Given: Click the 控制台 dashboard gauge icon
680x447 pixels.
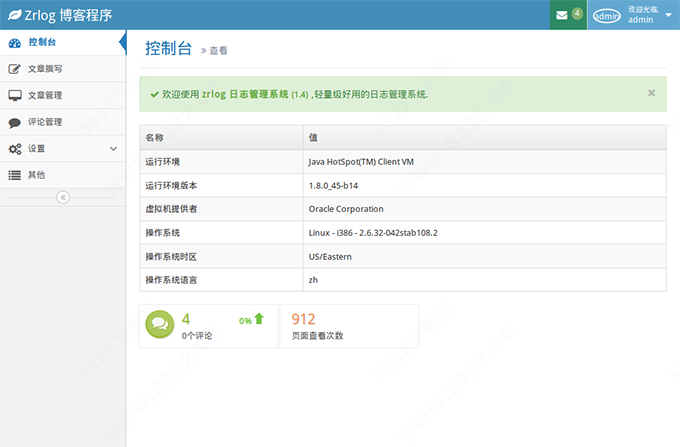Looking at the screenshot, I should pyautogui.click(x=15, y=43).
